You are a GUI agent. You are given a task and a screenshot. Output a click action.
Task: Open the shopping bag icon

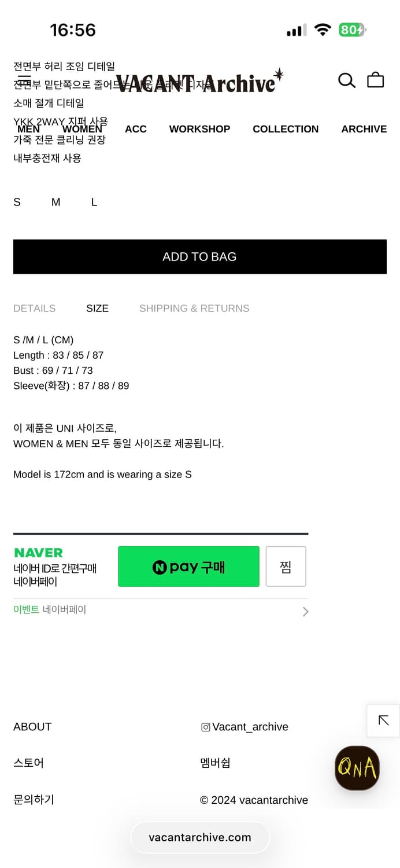click(376, 80)
